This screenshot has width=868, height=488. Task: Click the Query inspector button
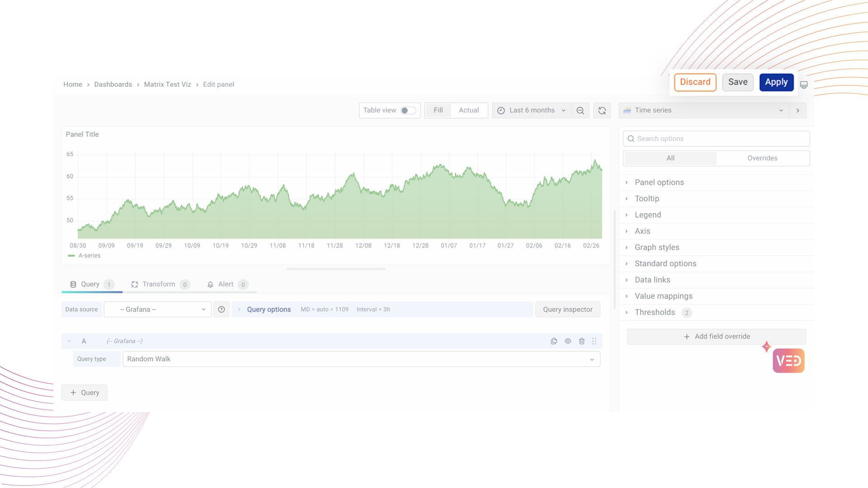[x=567, y=310]
